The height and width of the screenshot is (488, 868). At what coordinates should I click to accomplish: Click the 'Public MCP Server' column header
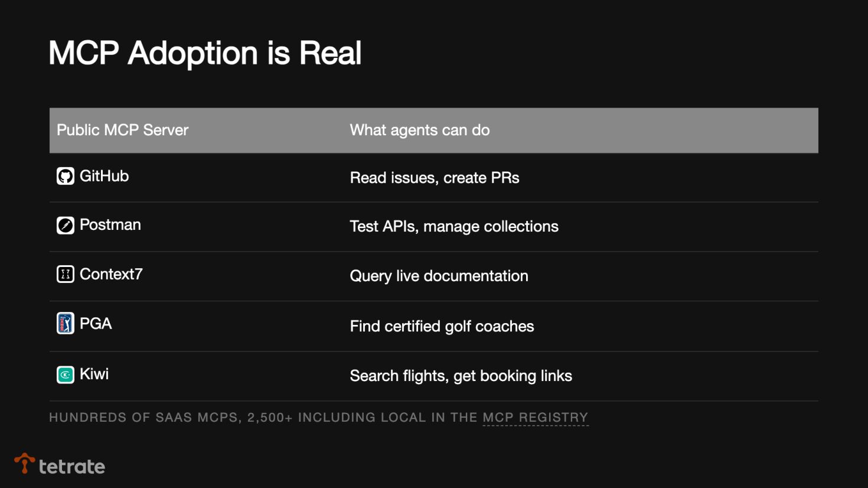click(122, 130)
